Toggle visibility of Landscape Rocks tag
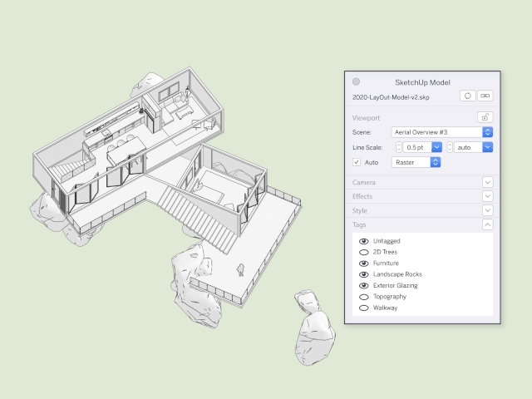The height and width of the screenshot is (399, 532). pyautogui.click(x=363, y=274)
